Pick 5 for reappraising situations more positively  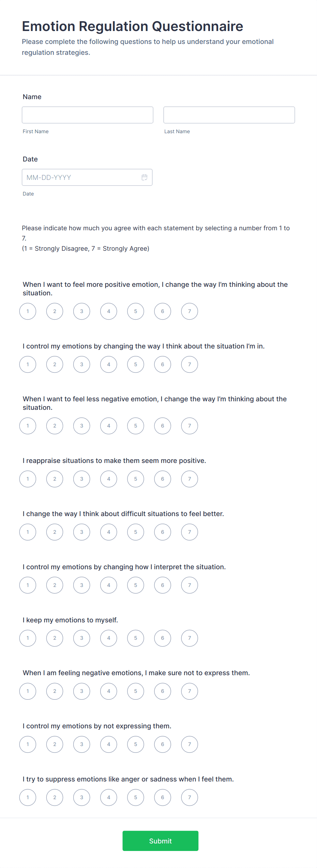click(x=135, y=479)
